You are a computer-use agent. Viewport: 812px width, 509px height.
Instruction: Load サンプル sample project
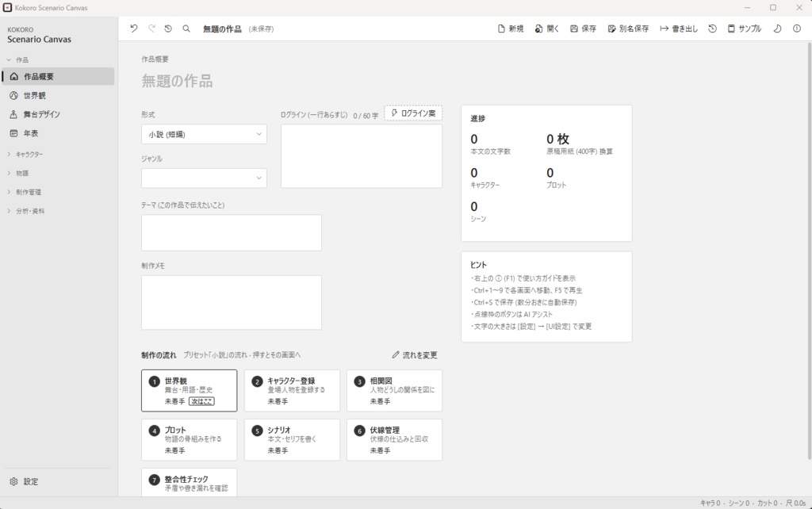coord(745,29)
